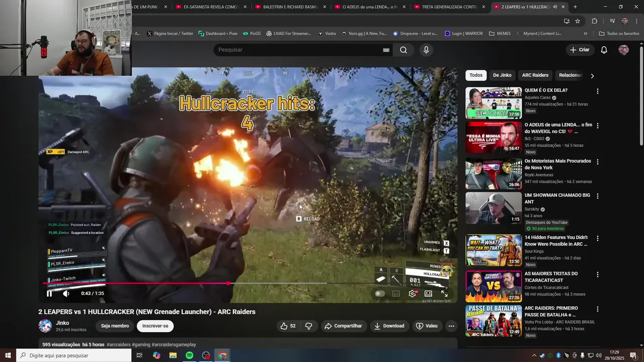
Task: Open options for 'UM SHOWMAN CHAMADO BIG ANT'
Action: point(598,196)
